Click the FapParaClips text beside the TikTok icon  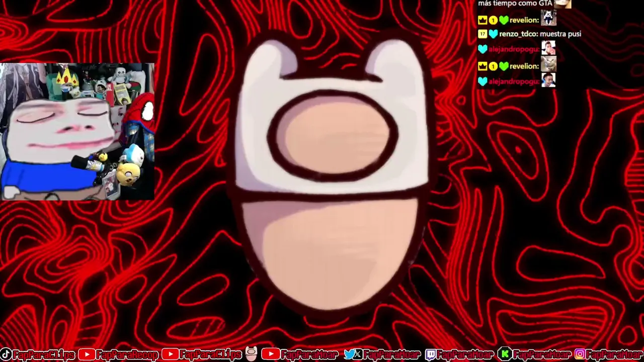point(43,355)
